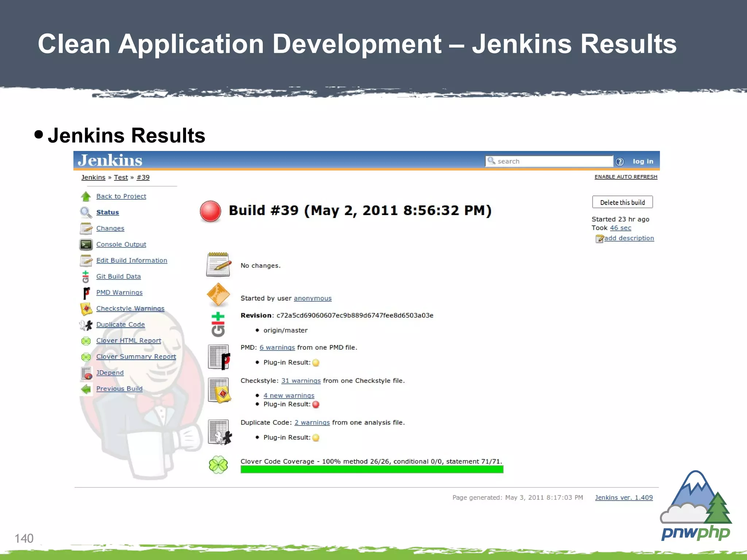Click the Jenkins ver. 1.409 footer link
747x560 pixels.
pyautogui.click(x=624, y=498)
